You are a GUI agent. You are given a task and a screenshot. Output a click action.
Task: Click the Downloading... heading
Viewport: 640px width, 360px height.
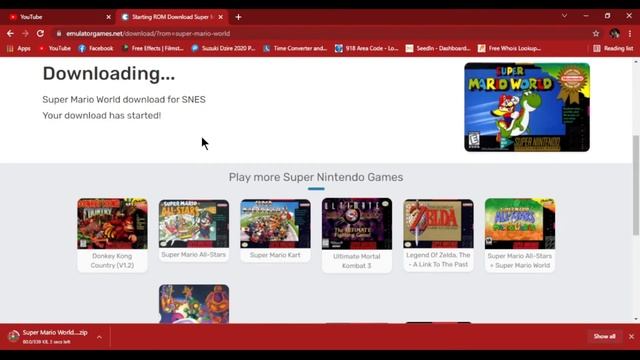[x=109, y=74]
